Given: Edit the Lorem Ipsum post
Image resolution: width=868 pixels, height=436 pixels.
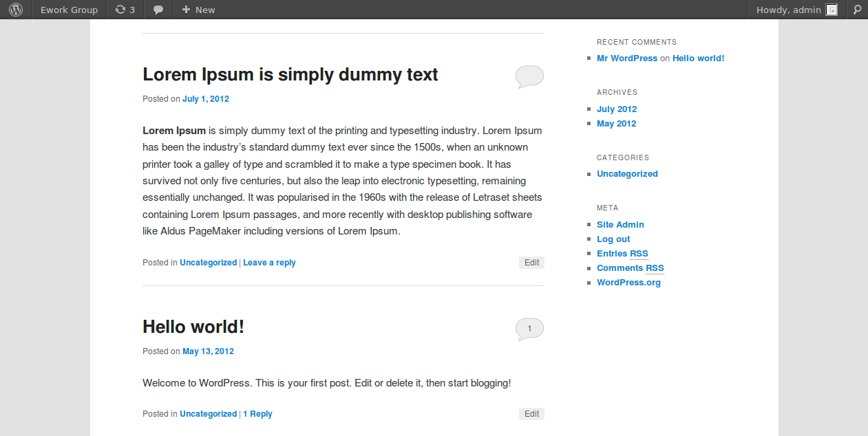Looking at the screenshot, I should [x=531, y=263].
